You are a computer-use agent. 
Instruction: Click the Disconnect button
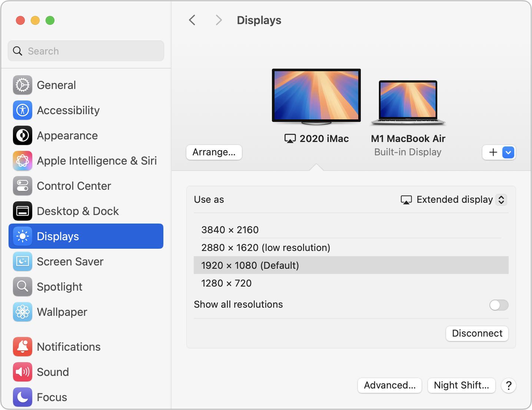[x=477, y=334]
